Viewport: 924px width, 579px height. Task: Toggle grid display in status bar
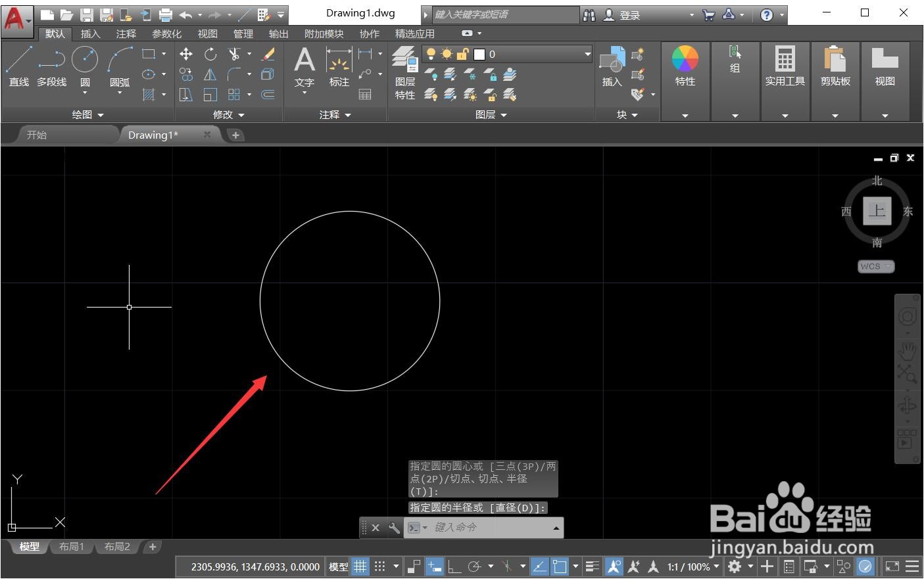360,566
